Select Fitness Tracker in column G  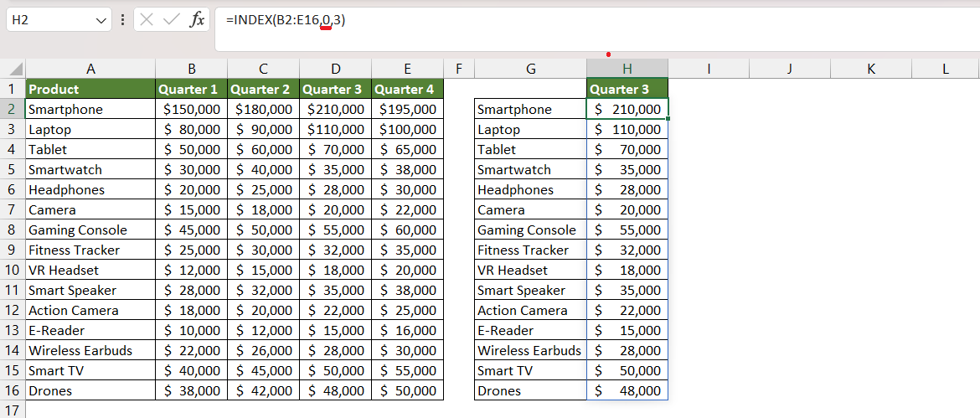pyautogui.click(x=531, y=250)
